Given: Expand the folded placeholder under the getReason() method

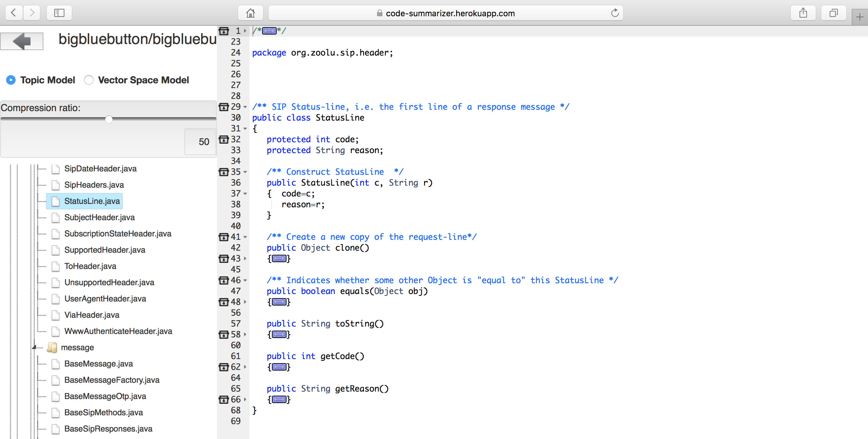Looking at the screenshot, I should coord(279,400).
